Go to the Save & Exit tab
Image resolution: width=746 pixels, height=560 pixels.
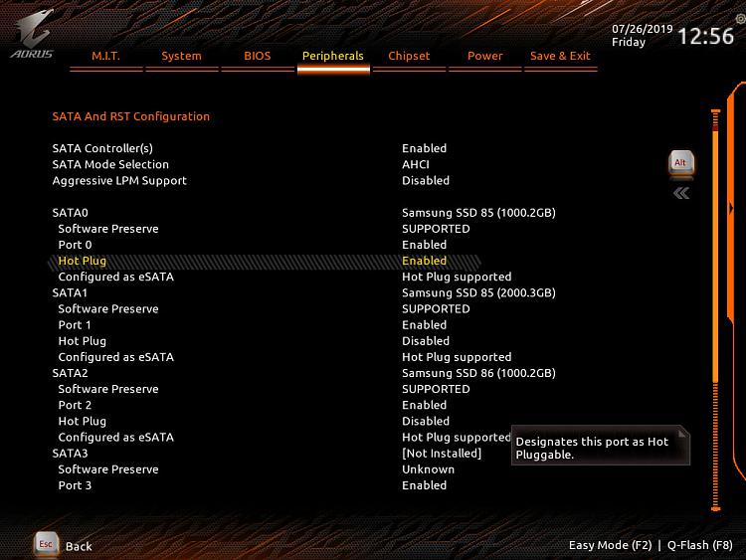click(560, 57)
